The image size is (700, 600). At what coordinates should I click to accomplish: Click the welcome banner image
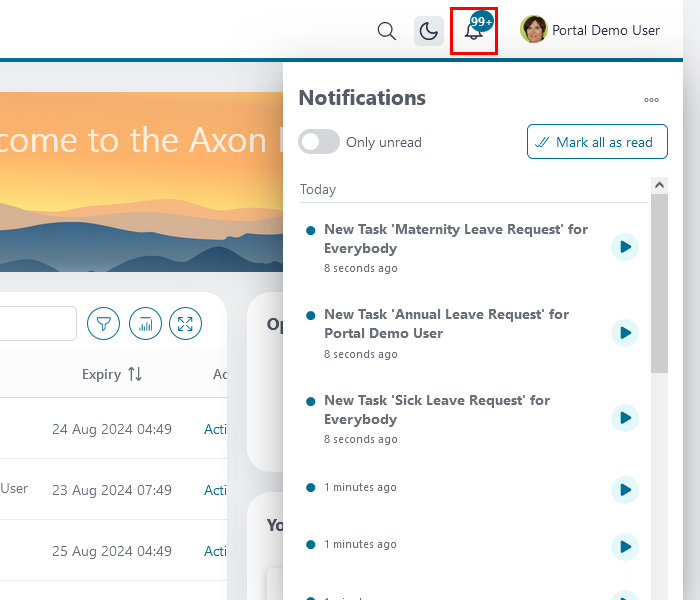click(x=141, y=182)
